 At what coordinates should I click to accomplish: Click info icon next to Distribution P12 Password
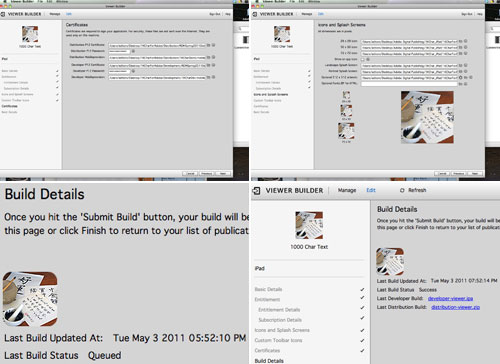coord(133,51)
